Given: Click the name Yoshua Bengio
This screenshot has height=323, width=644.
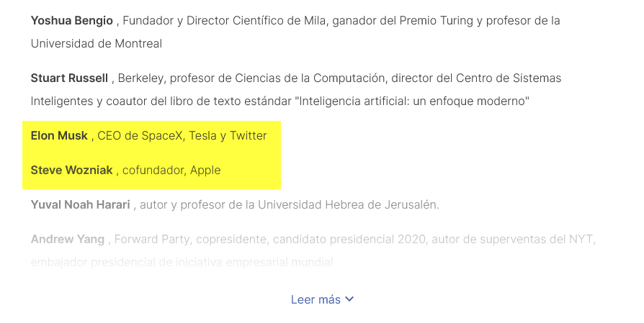Looking at the screenshot, I should click(x=71, y=20).
